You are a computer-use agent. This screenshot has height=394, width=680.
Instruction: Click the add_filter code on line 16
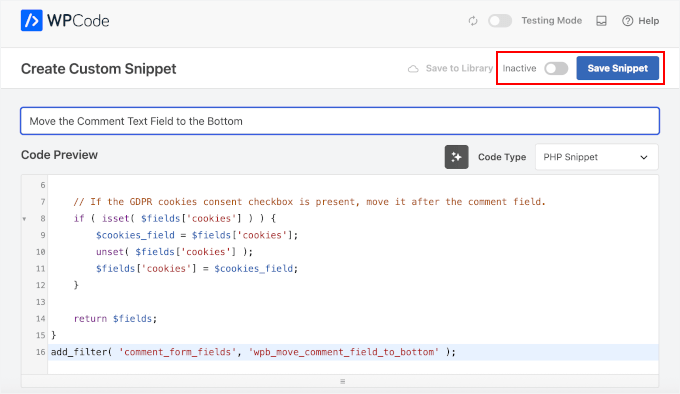[253, 352]
